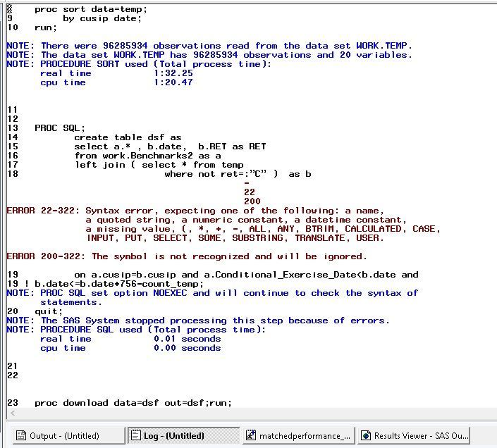
Task: Click the ERROR 200-322 symbol not recognized line
Action: click(x=187, y=256)
